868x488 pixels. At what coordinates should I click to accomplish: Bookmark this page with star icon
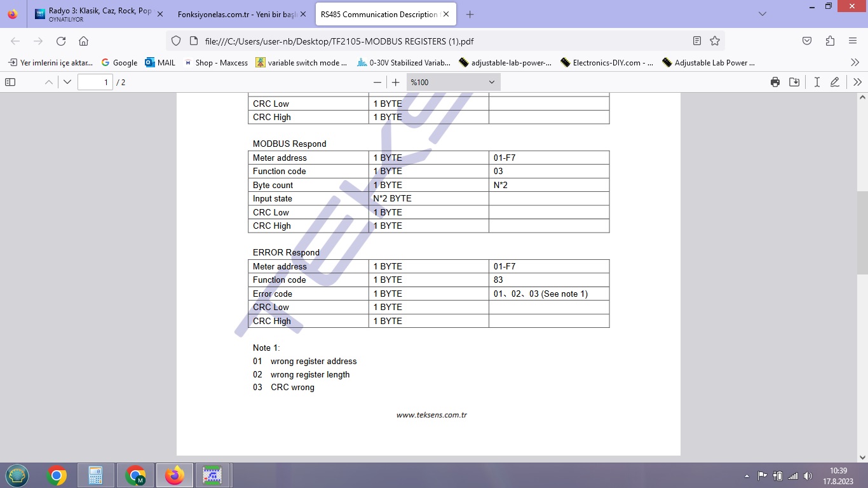click(715, 41)
